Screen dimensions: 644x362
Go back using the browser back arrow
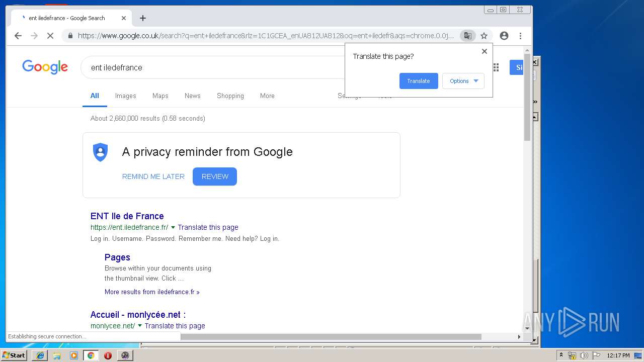[18, 36]
